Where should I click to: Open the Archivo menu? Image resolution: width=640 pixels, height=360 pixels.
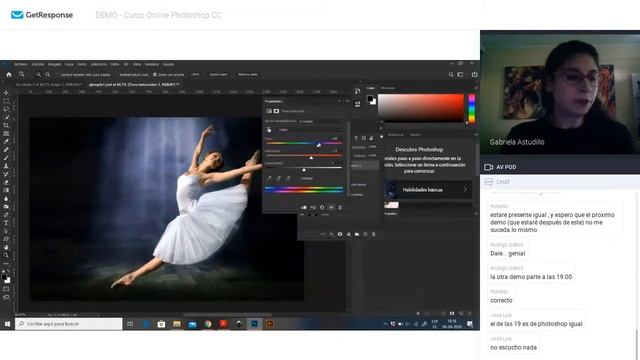pyautogui.click(x=21, y=64)
